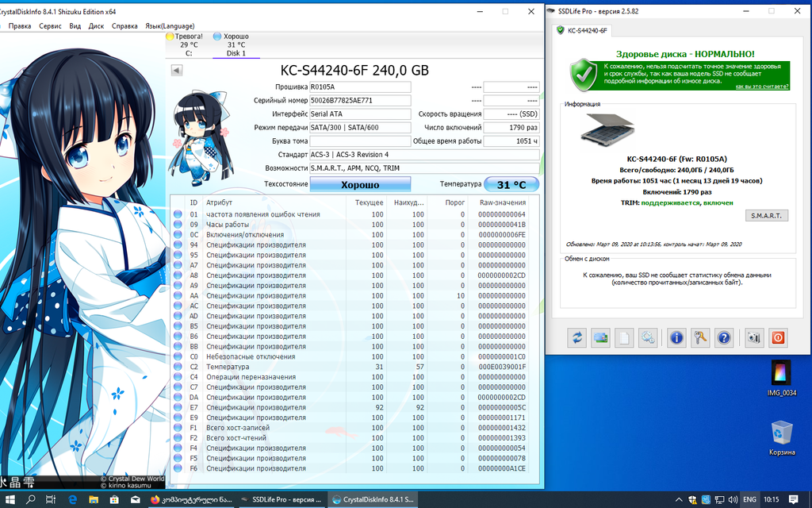Open the report document icon in SSDLife
Screen dimensions: 812x508
coord(624,337)
